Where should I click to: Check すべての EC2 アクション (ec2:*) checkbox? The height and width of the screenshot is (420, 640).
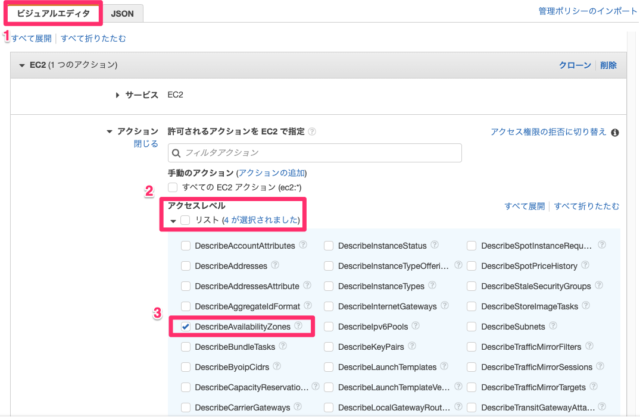coord(173,187)
